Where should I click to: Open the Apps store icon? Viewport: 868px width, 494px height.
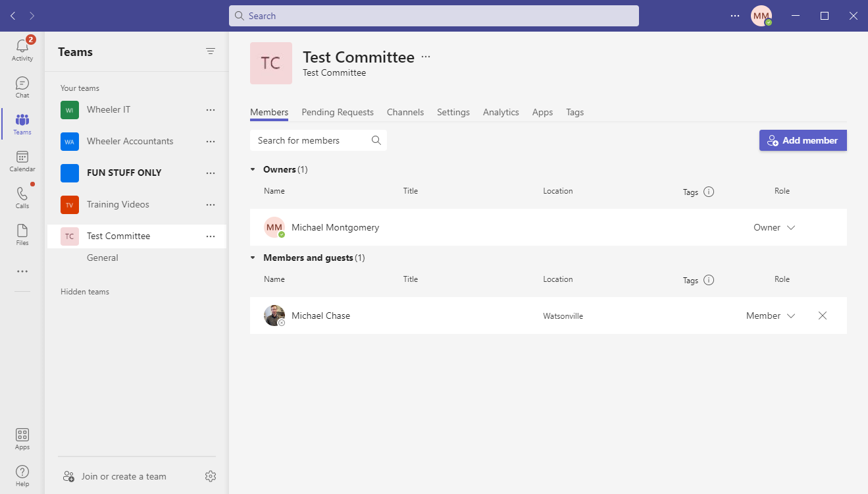pyautogui.click(x=22, y=439)
